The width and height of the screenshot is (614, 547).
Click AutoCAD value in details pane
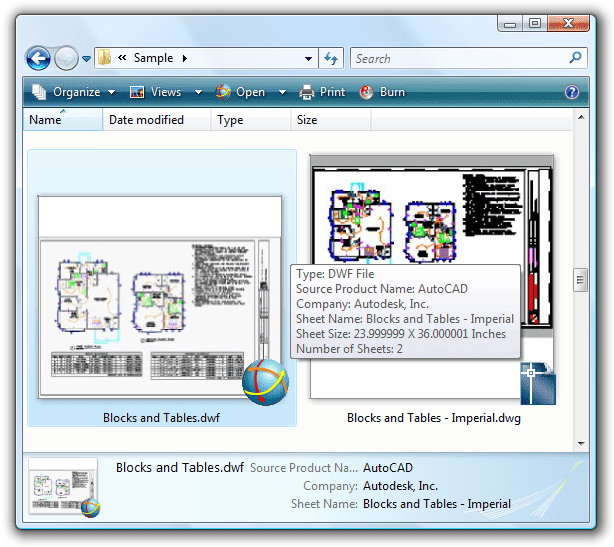click(388, 468)
